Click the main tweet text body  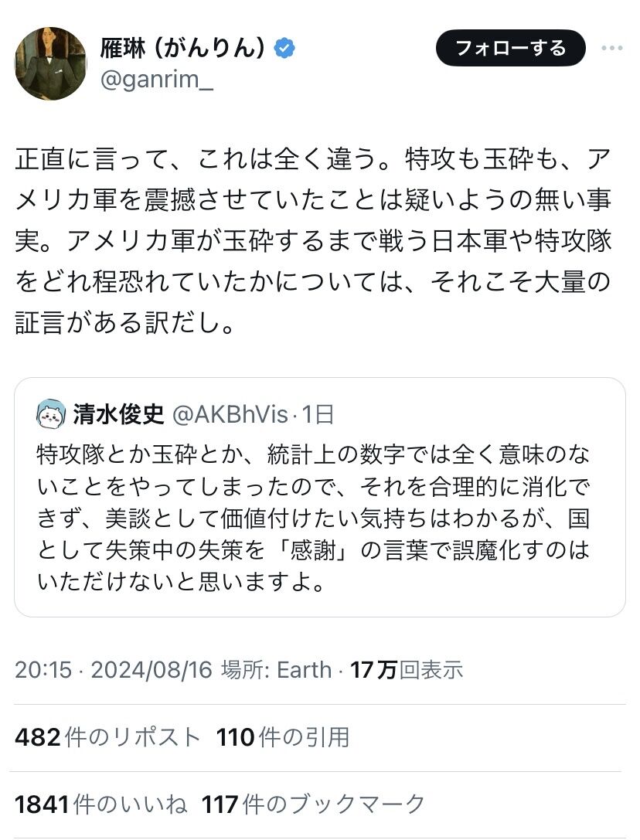point(313,240)
